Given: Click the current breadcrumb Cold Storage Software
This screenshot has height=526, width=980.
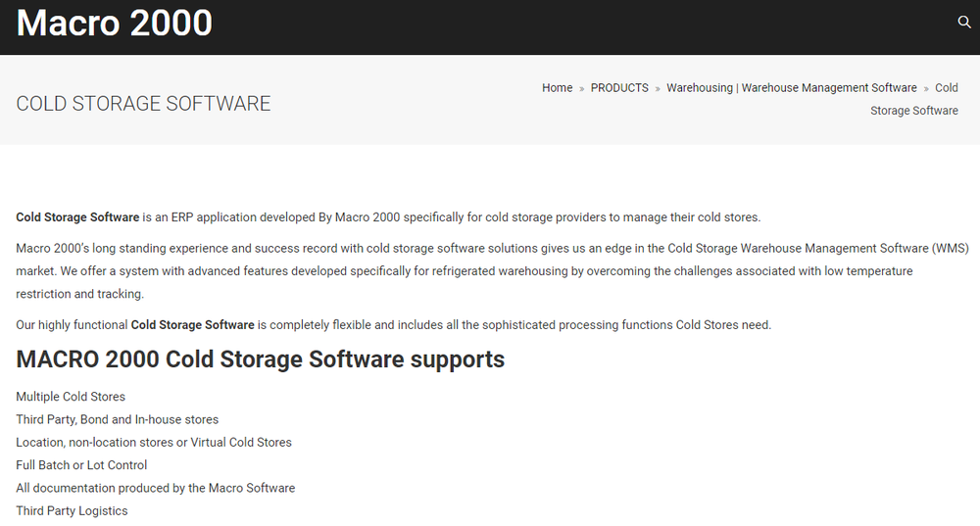Looking at the screenshot, I should coord(914,99).
